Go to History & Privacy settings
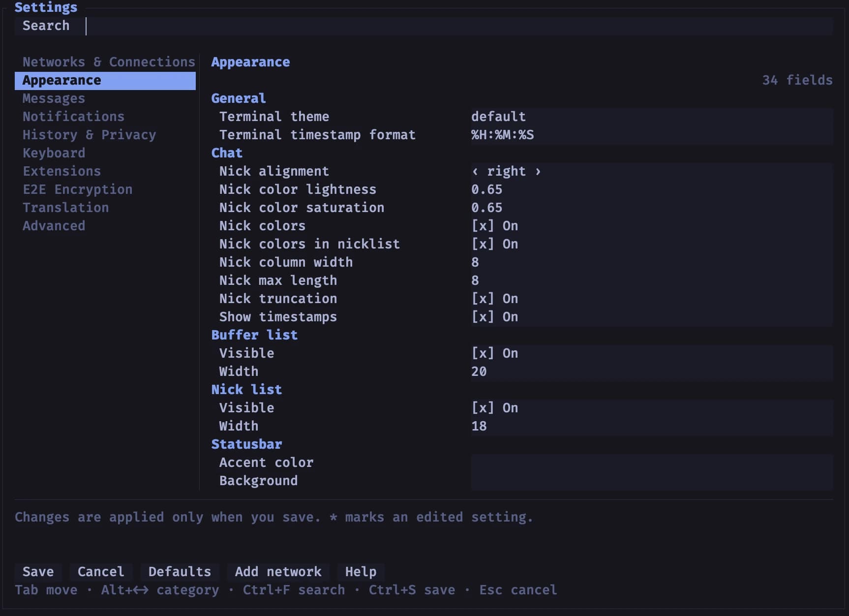 (105, 135)
